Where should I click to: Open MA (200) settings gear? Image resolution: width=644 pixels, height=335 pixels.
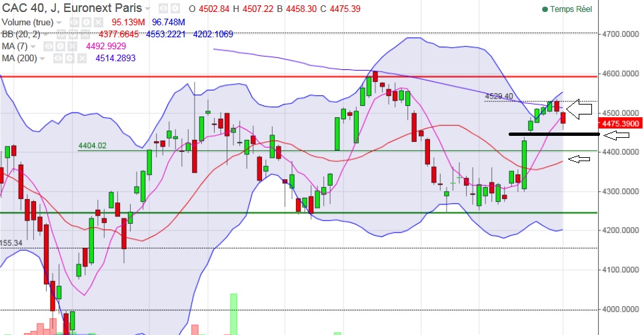[70, 59]
